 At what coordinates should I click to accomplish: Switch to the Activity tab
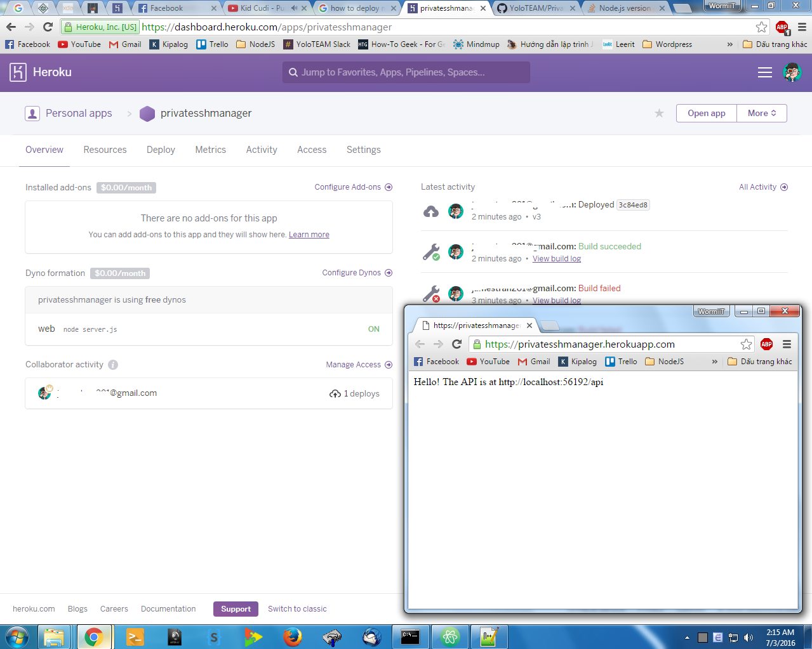click(x=262, y=150)
